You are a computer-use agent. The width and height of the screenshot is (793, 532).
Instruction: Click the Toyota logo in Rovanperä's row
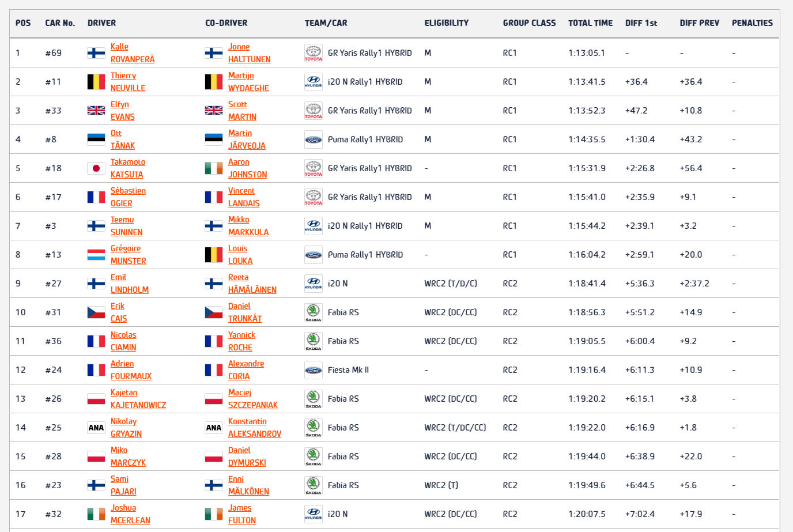(313, 53)
